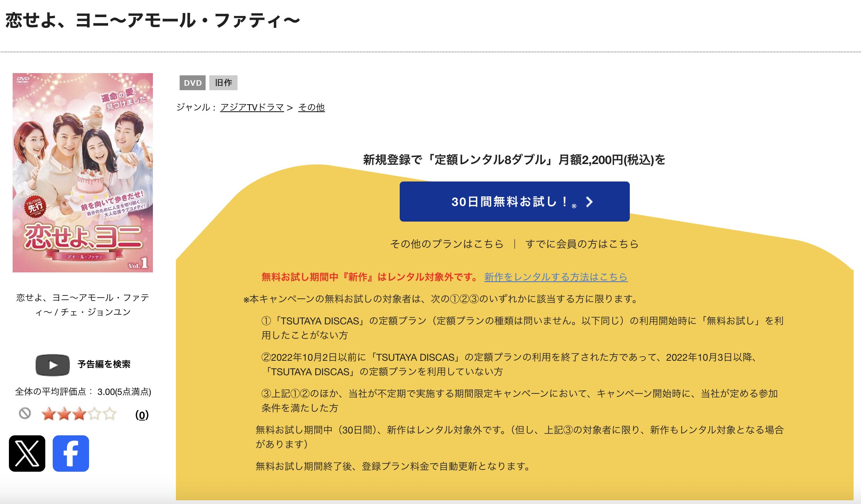Click the ジャンル： label
The image size is (861, 504).
pyautogui.click(x=197, y=107)
